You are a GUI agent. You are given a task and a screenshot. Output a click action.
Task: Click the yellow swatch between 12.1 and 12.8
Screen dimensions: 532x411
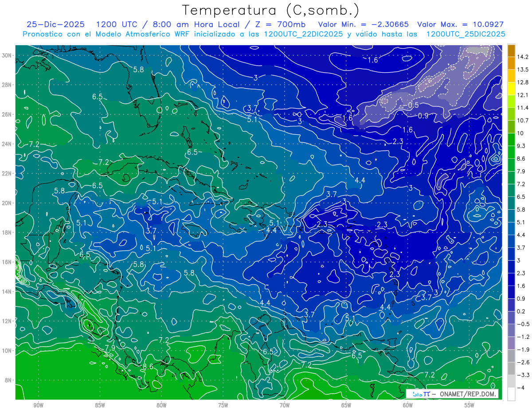(x=511, y=89)
